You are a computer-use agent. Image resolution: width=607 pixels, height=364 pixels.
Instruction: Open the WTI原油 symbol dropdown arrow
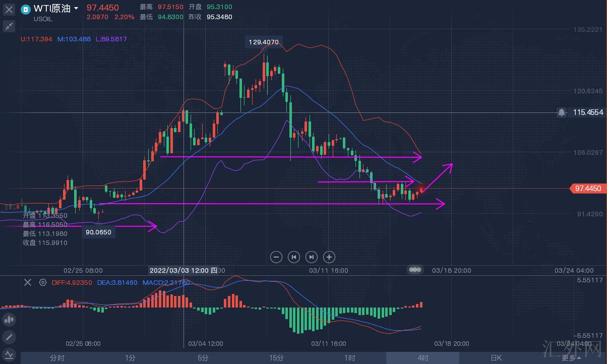[76, 9]
